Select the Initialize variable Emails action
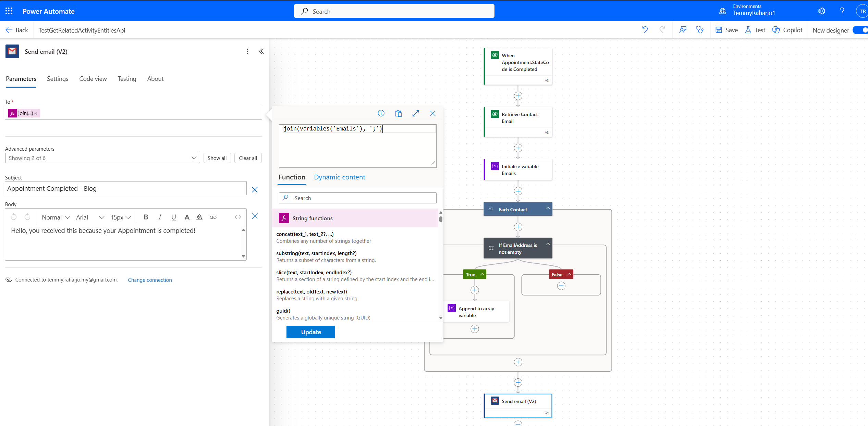 (x=518, y=170)
